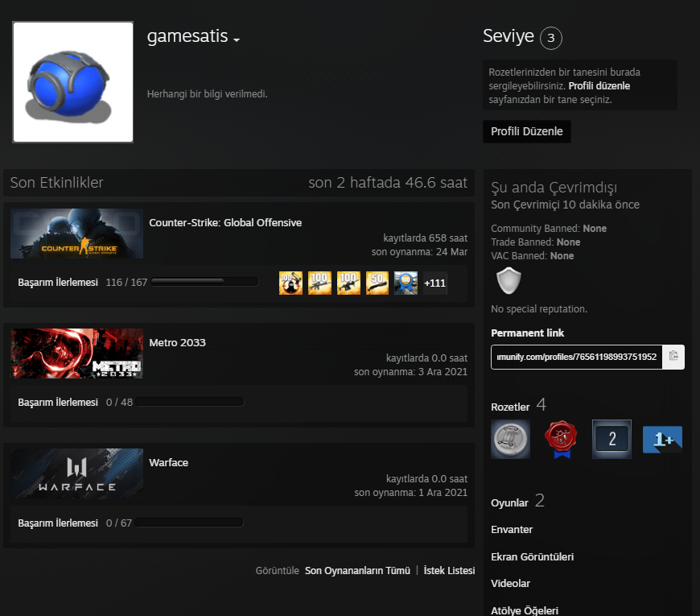Click the '0 / 67' achievement count

click(x=119, y=523)
